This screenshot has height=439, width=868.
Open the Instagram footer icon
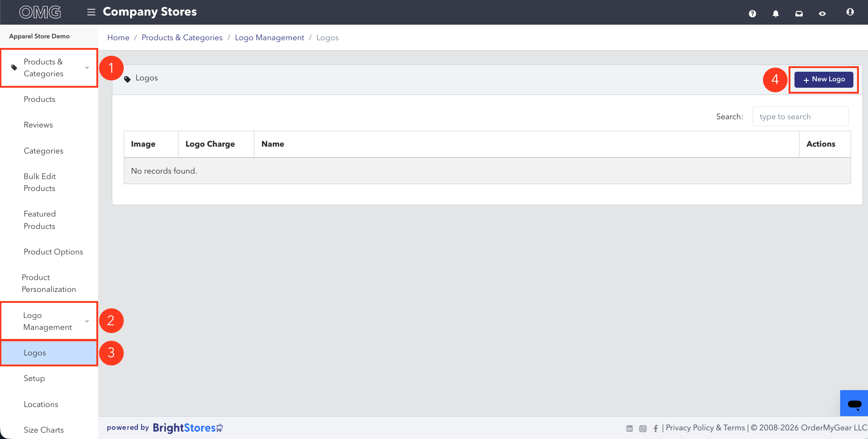pos(643,428)
